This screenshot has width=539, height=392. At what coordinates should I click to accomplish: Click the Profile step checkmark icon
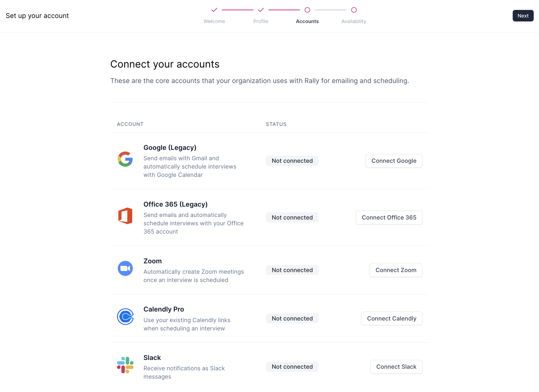261,10
